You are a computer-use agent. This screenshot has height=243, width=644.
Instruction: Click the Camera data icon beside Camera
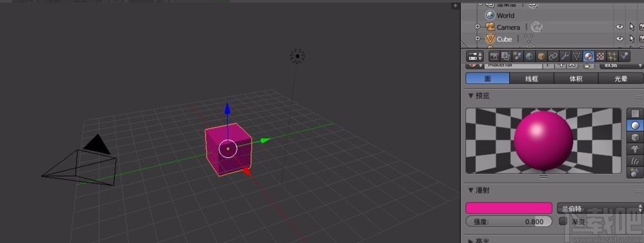coord(538,27)
